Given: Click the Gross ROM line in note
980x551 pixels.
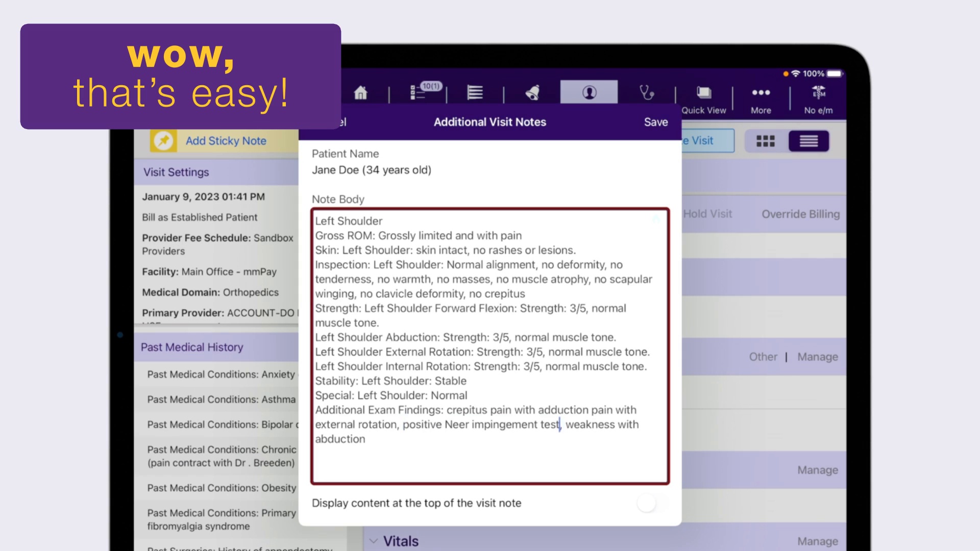Looking at the screenshot, I should tap(419, 236).
